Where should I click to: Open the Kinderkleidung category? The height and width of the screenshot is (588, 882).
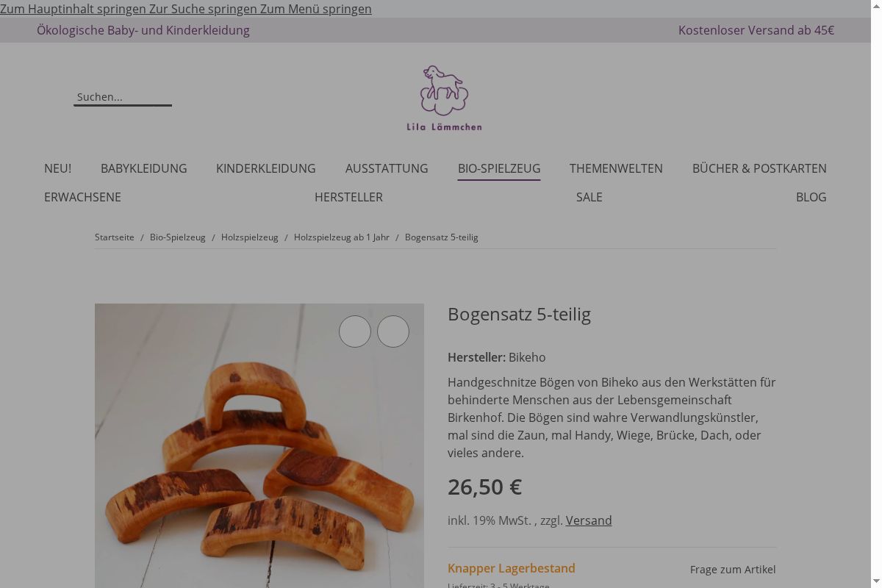point(266,168)
